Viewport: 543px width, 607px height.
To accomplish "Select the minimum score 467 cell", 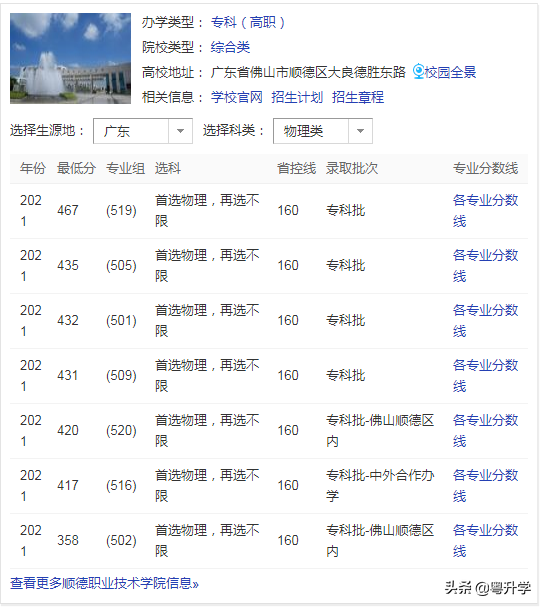I will (x=68, y=211).
